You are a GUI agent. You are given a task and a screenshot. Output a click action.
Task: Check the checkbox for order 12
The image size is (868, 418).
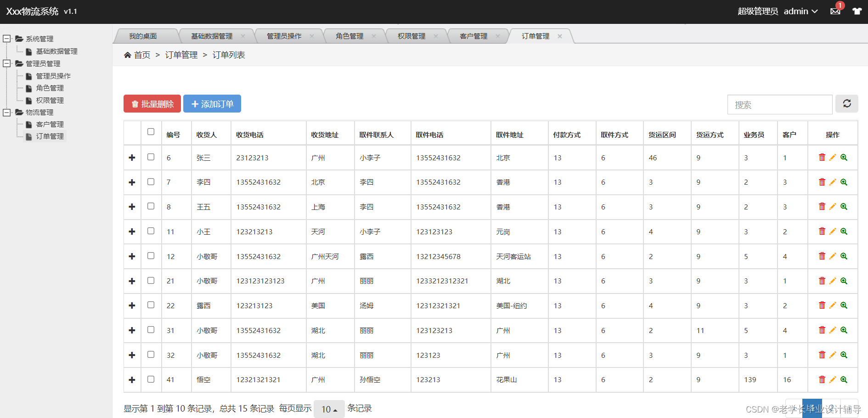pyautogui.click(x=151, y=256)
